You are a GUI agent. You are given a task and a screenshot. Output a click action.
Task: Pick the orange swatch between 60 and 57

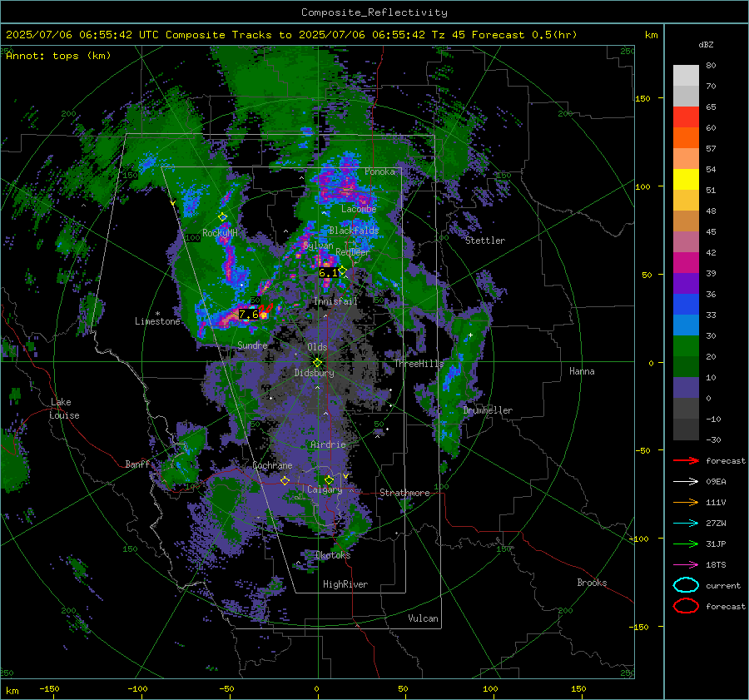tap(686, 138)
